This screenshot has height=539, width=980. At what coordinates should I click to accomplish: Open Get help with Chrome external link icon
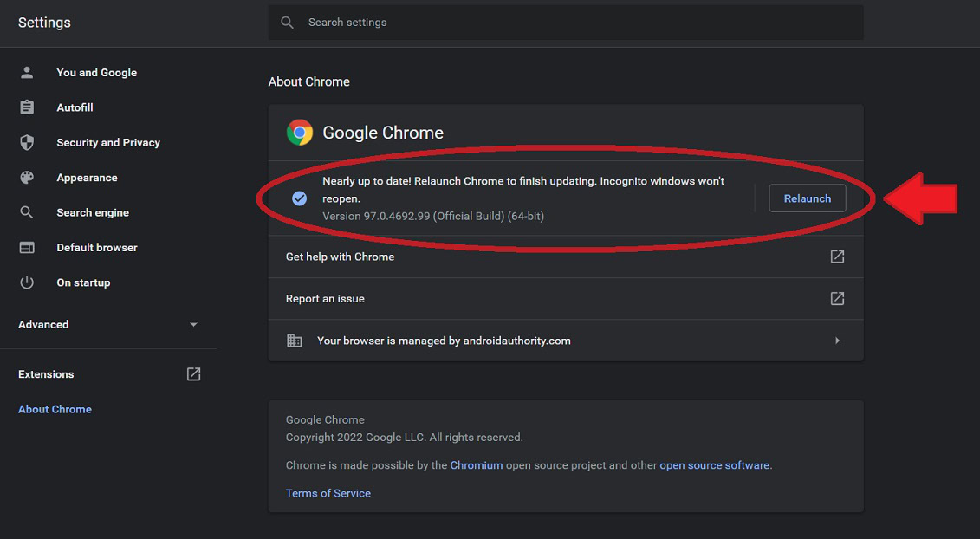837,256
